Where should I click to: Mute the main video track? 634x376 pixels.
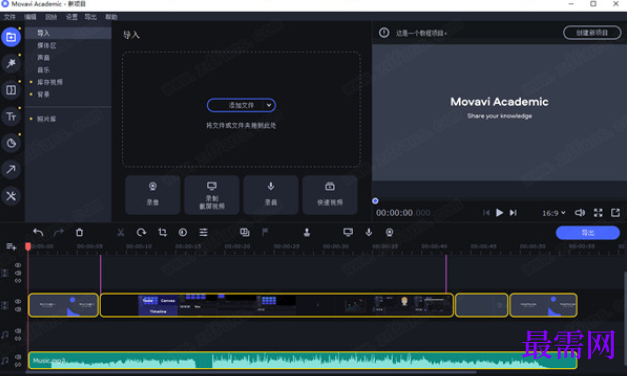click(x=18, y=309)
